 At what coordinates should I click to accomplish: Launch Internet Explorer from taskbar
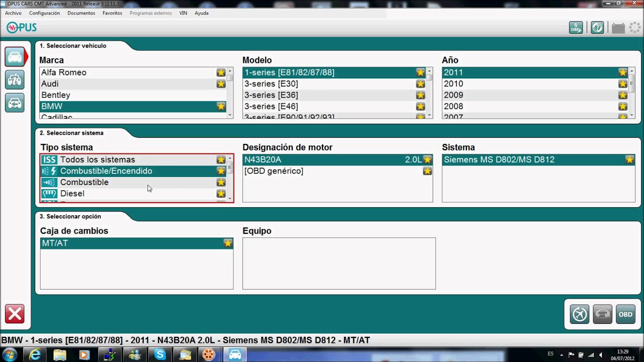coord(35,354)
